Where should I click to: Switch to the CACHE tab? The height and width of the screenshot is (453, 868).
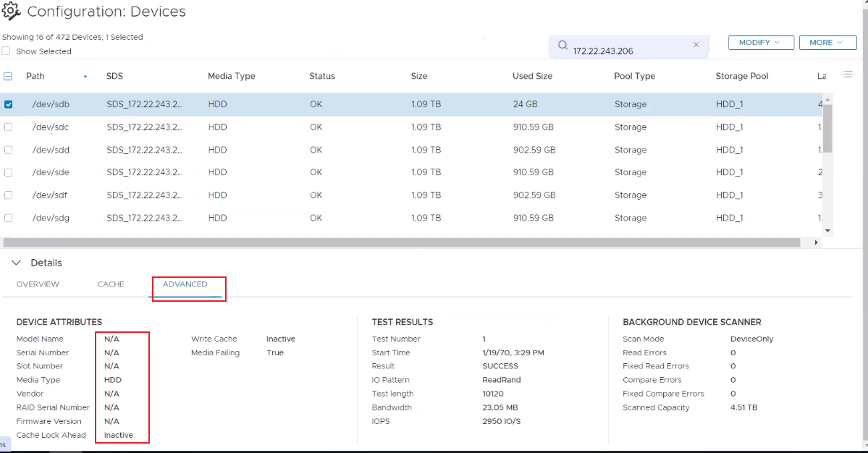coord(111,284)
